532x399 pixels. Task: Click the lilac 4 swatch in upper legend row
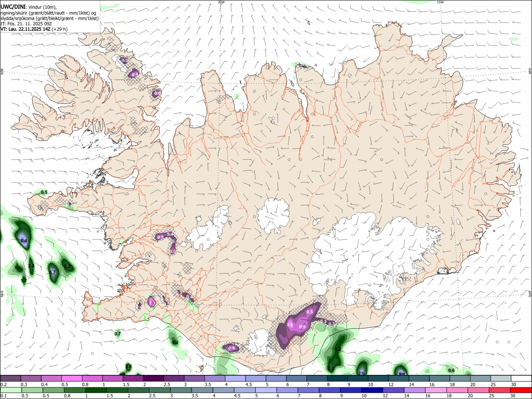tap(235, 378)
